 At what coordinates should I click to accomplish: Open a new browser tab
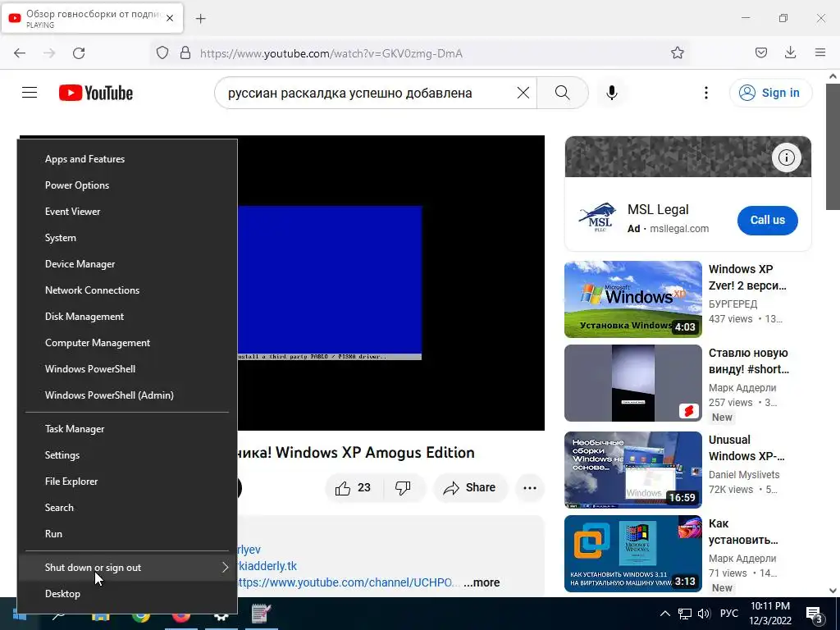pyautogui.click(x=201, y=19)
